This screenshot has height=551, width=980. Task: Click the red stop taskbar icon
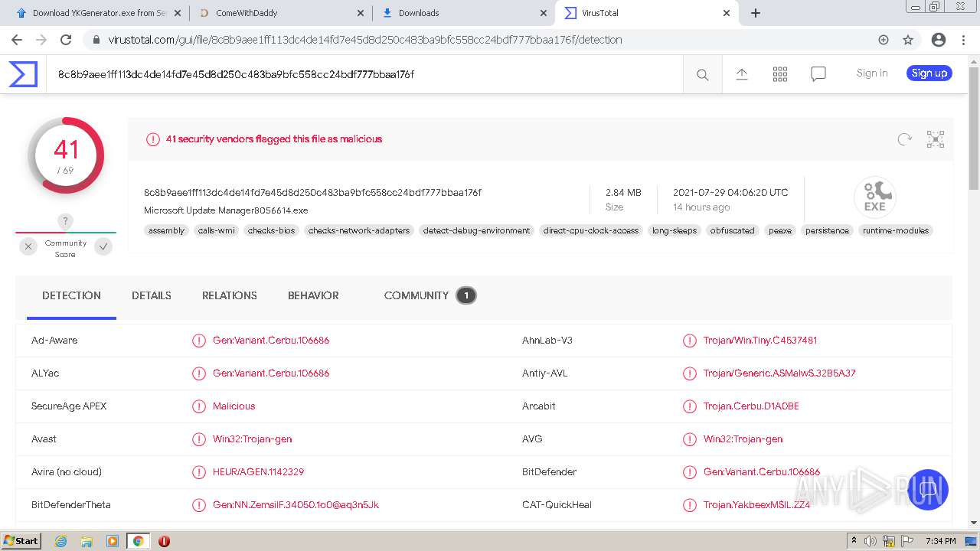click(164, 541)
